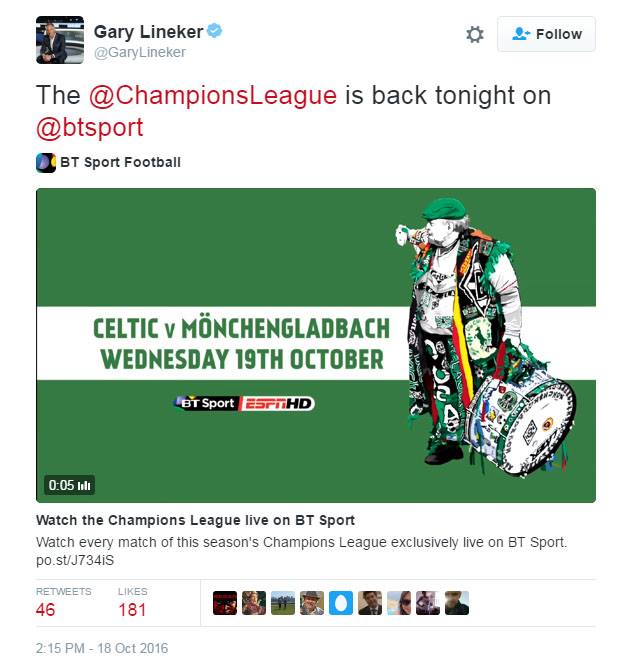The height and width of the screenshot is (665, 630).
Task: Follow Gary Lineker
Action: tap(546, 34)
